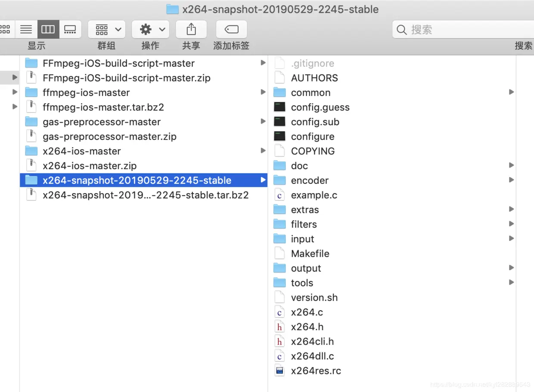Select the FFmpeg-iOS-build-script-master folder icon
This screenshot has width=534, height=392.
pyautogui.click(x=31, y=63)
